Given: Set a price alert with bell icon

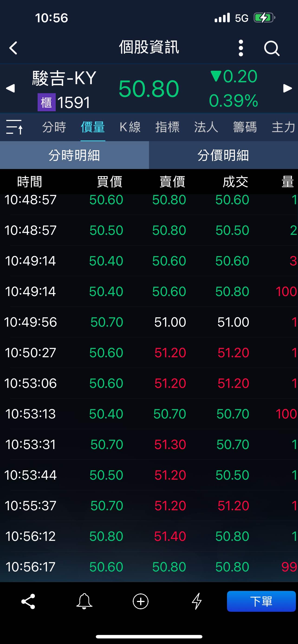Looking at the screenshot, I should [84, 601].
